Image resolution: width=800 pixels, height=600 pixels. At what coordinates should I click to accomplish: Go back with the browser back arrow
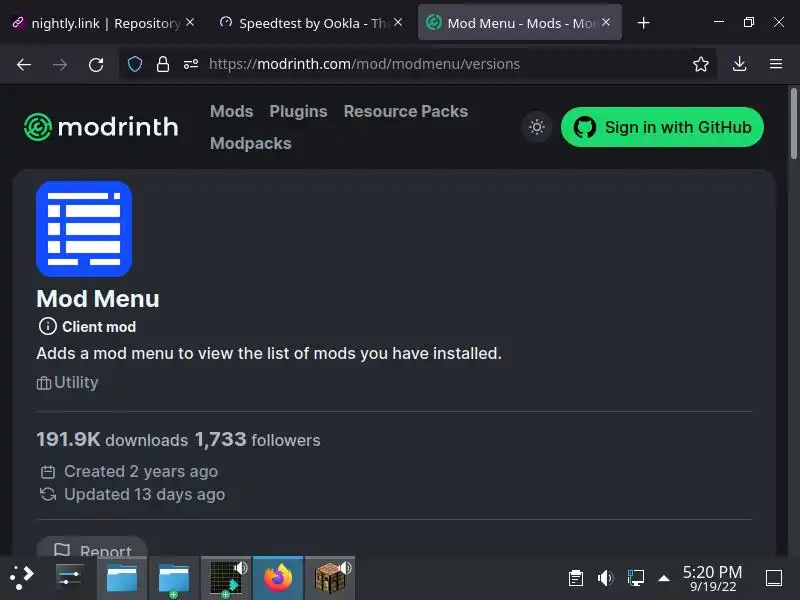pos(24,64)
